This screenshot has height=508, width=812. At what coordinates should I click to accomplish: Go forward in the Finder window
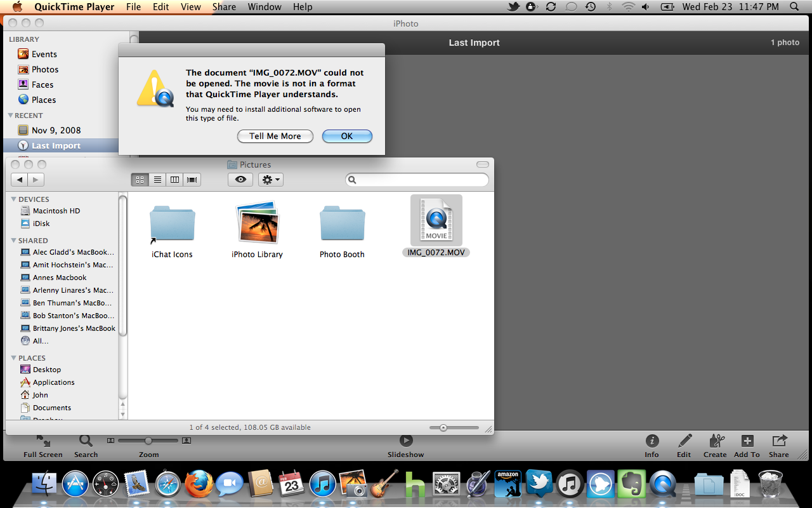point(36,180)
